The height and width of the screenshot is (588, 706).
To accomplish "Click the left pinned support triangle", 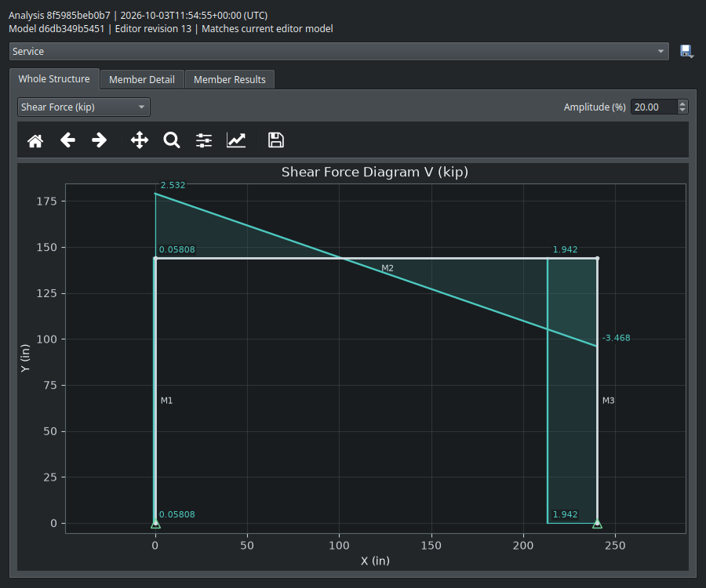I will click(155, 524).
